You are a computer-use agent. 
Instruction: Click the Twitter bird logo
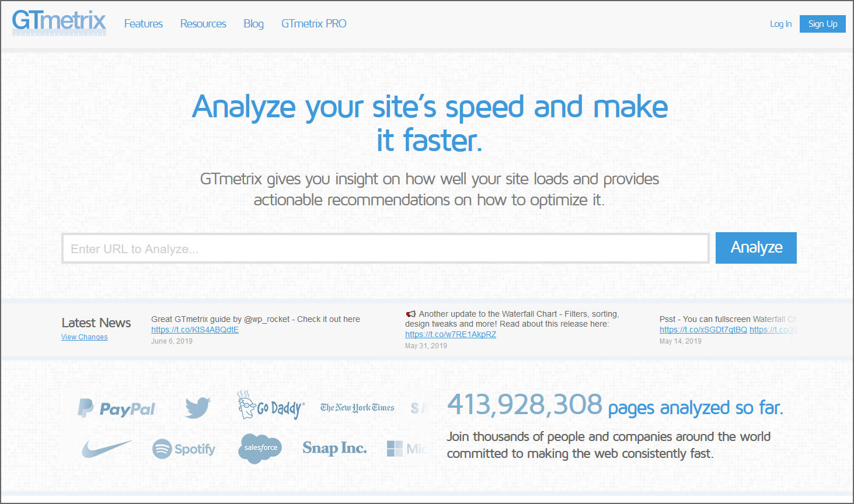point(197,408)
